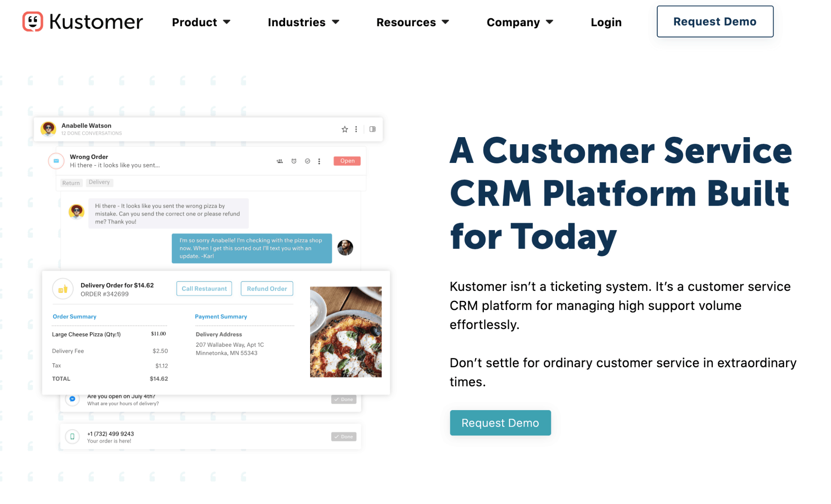Mark Wrong Order done with checkmark icon

tap(308, 161)
